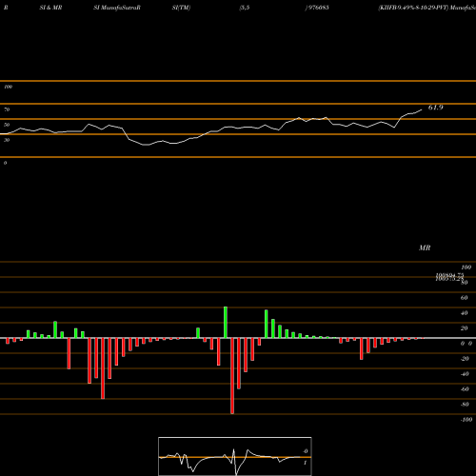Click the 'SI & MR' header text

[50, 8]
